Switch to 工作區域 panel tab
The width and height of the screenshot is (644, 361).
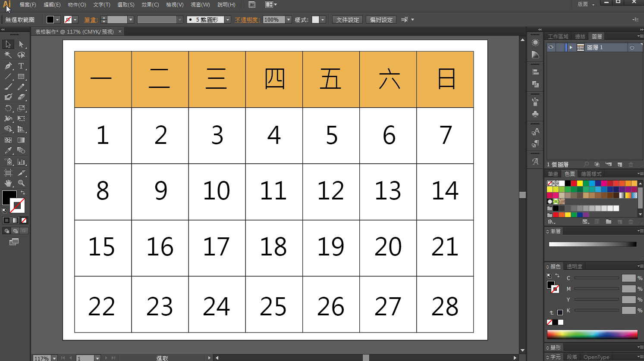point(558,37)
